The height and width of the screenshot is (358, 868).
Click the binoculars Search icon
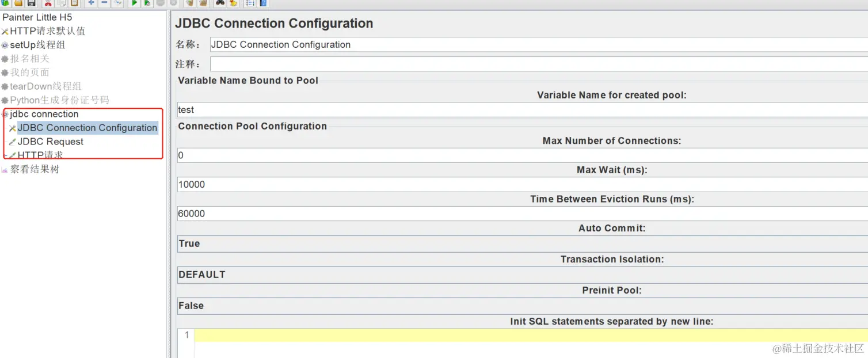point(219,3)
